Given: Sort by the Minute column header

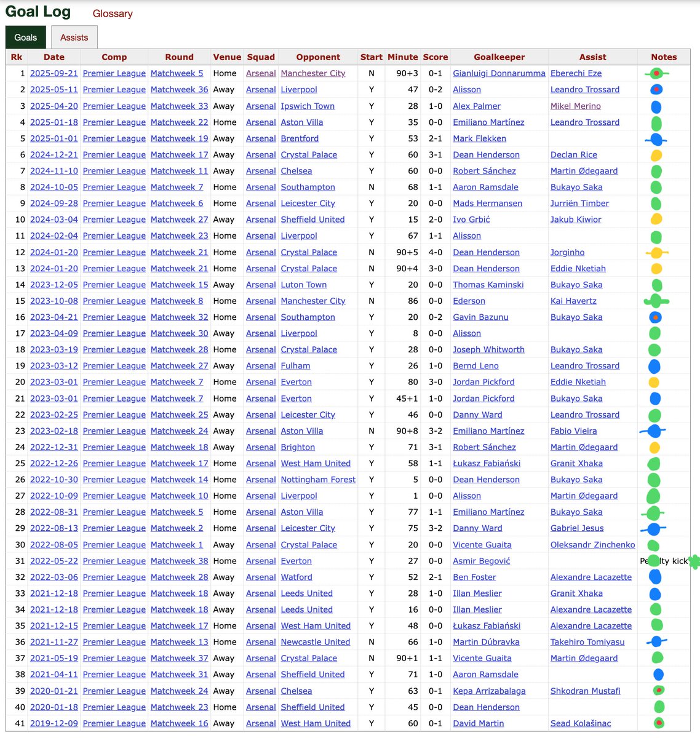Looking at the screenshot, I should click(403, 57).
